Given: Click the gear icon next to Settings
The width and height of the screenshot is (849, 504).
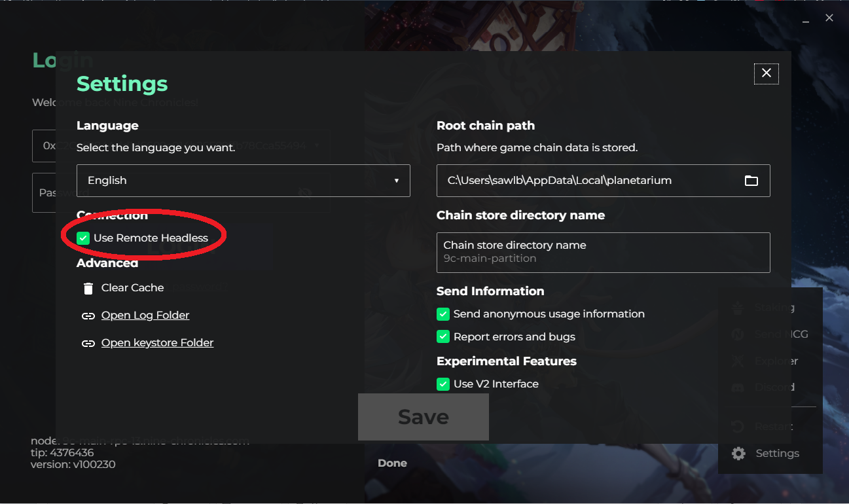Looking at the screenshot, I should click(x=738, y=453).
